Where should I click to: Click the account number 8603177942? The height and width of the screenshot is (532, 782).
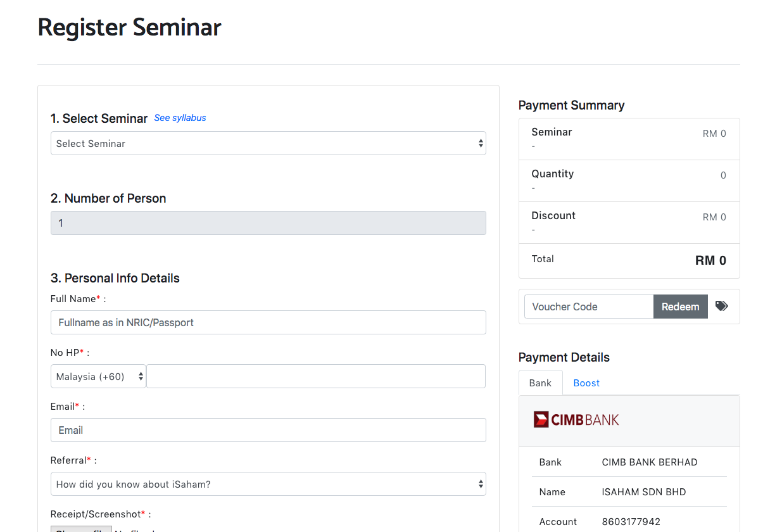(631, 522)
